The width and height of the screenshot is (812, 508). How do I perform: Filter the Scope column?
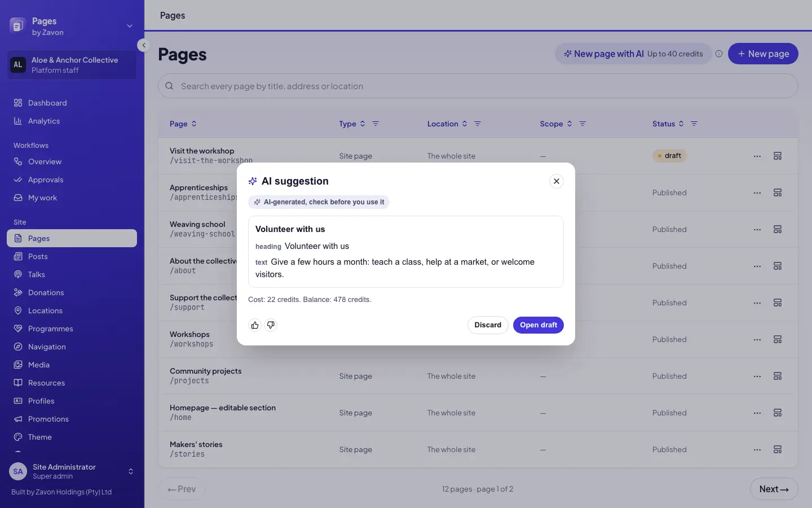pos(582,124)
